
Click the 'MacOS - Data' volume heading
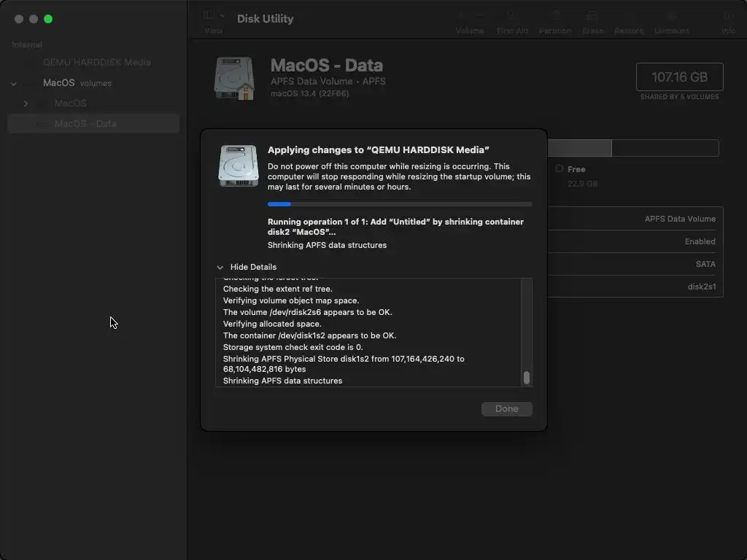click(327, 65)
